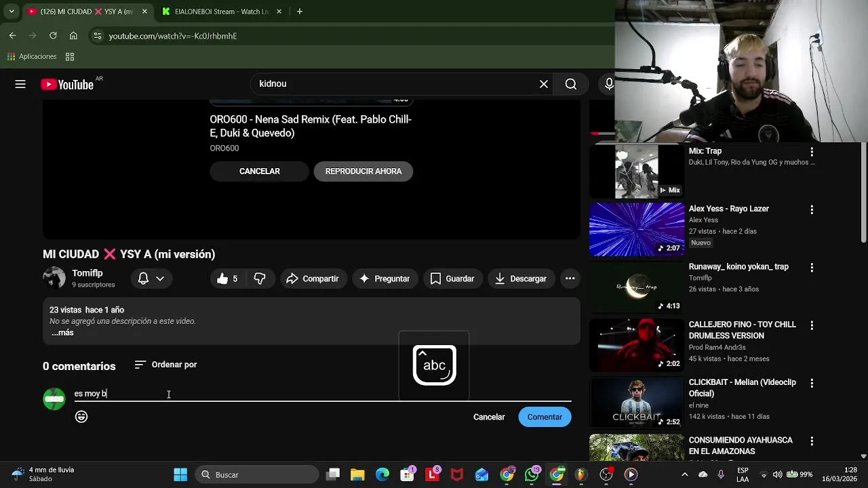Start voice search with the microphone icon
The image size is (868, 488).
[609, 84]
